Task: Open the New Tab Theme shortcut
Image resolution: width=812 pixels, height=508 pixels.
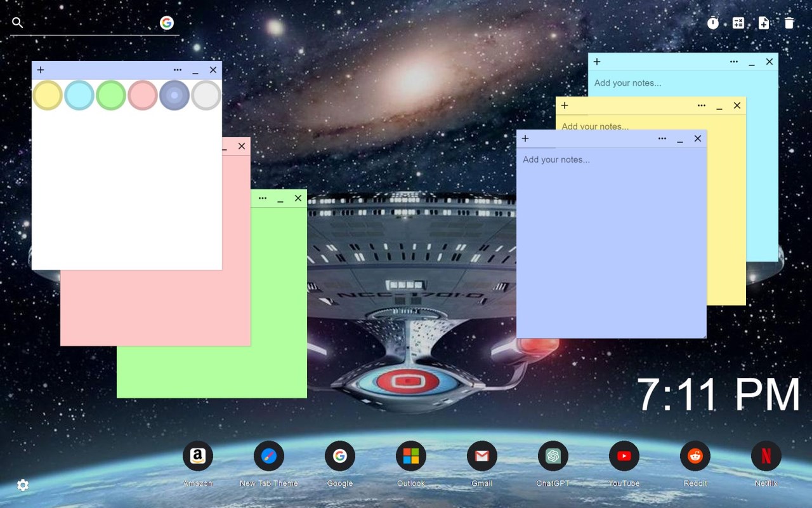Action: (x=269, y=456)
